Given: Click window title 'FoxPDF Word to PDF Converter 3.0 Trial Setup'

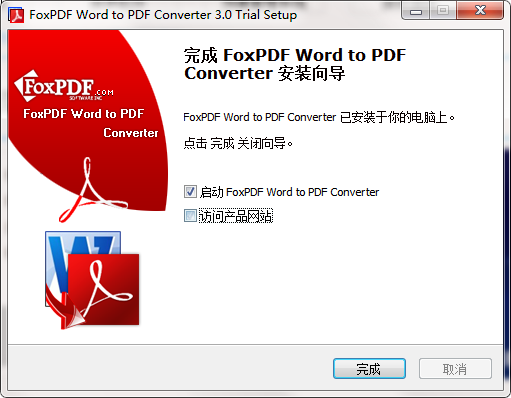Looking at the screenshot, I should pyautogui.click(x=163, y=15).
